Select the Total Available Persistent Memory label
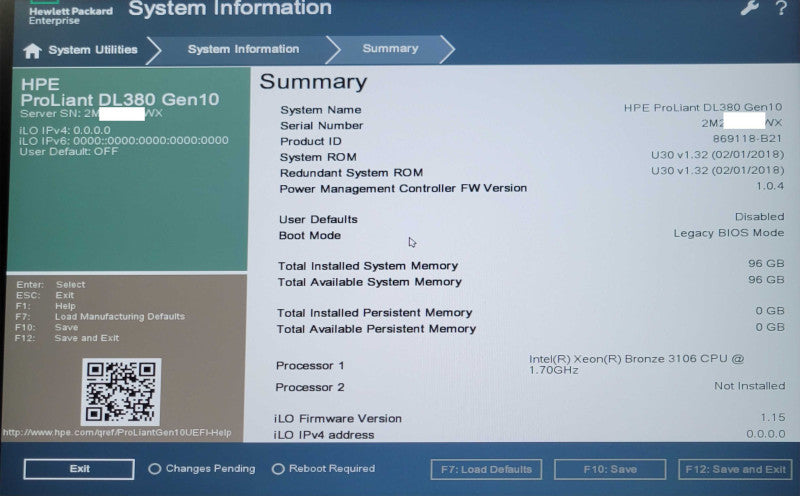This screenshot has width=800, height=496. point(376,329)
